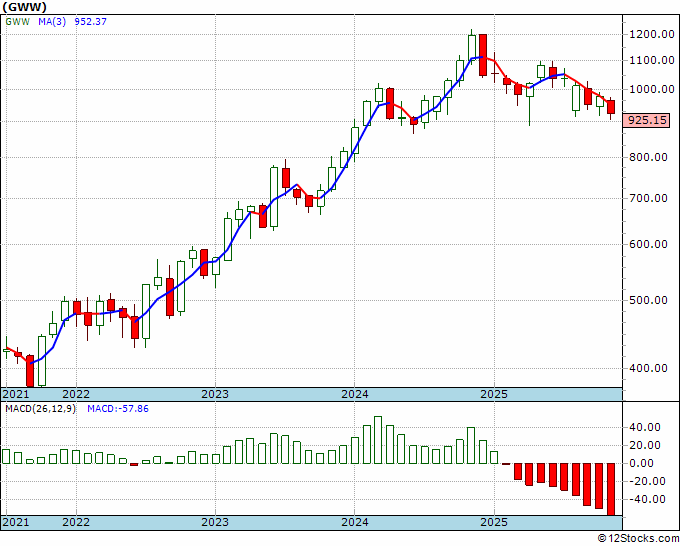
Task: Click the 1200.00 price axis label
Action: point(652,35)
